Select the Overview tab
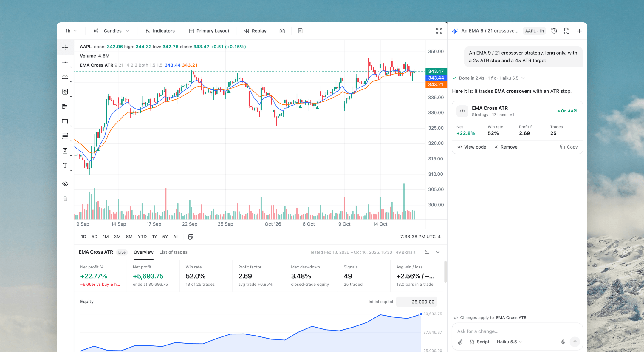The width and height of the screenshot is (644, 352). click(x=144, y=252)
